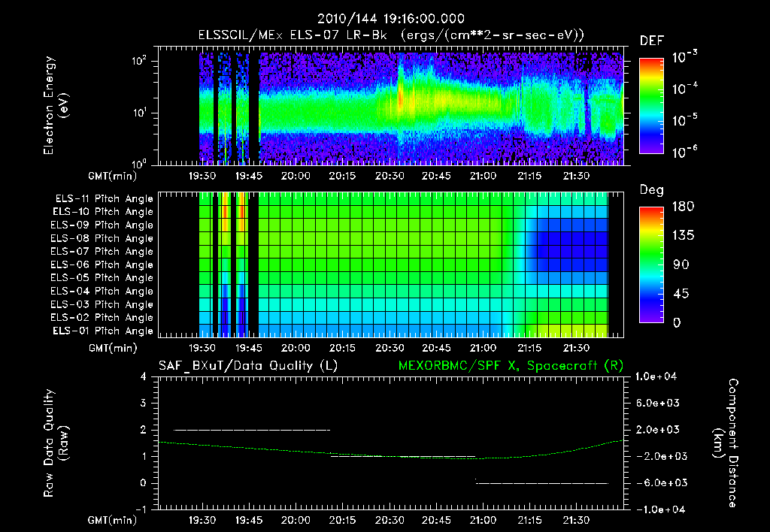Select the ELS-10 Pitch Angle row label

[x=102, y=212]
